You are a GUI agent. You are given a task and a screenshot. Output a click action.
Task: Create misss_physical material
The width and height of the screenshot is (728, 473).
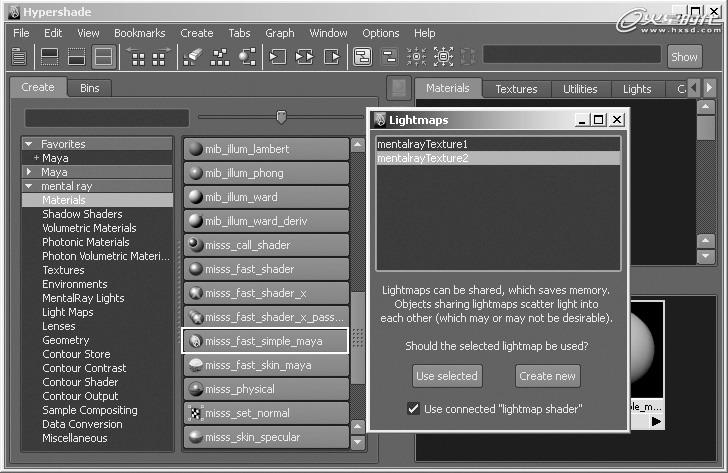coord(266,389)
